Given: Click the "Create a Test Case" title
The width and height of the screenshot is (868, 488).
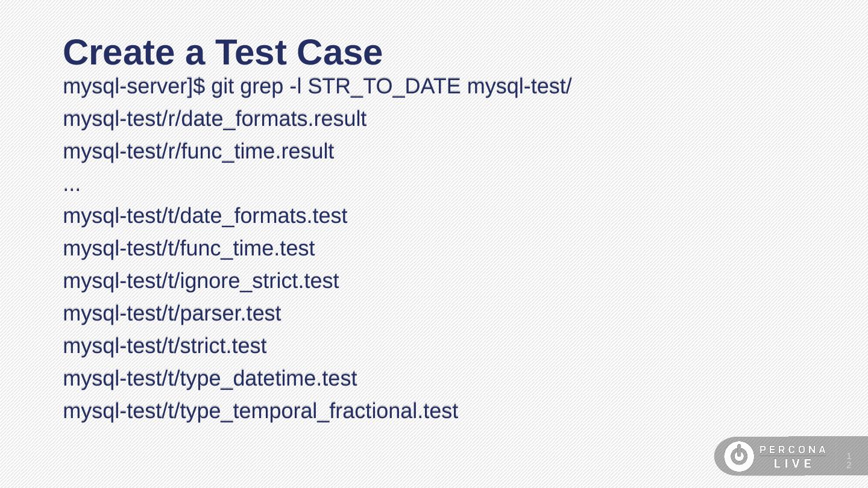Looking at the screenshot, I should (x=222, y=52).
